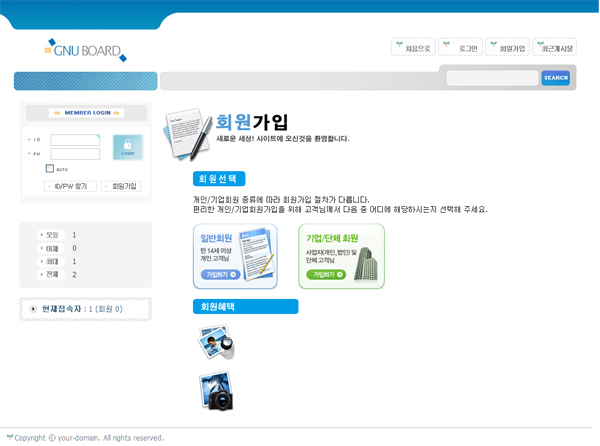Screen dimensions: 600x446
Task: Click the 회원혜택 section heading
Action: coord(245,306)
